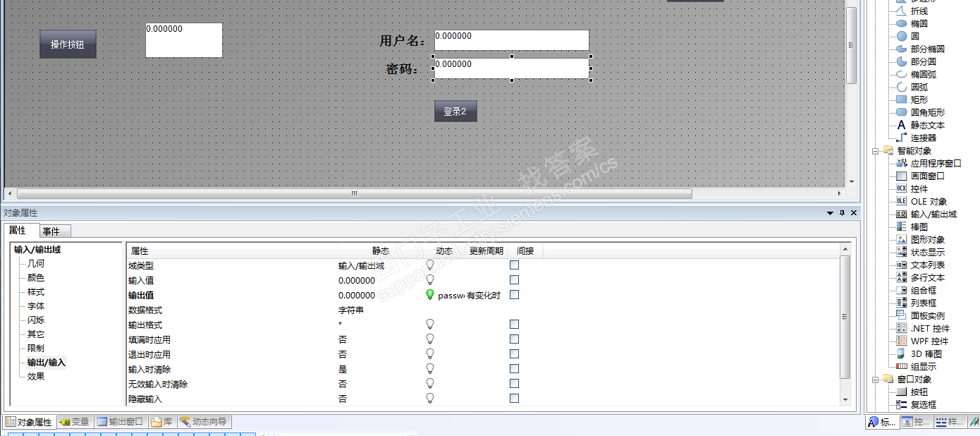980x436 pixels.
Task: Select the 列表框 list box object
Action: [x=924, y=303]
